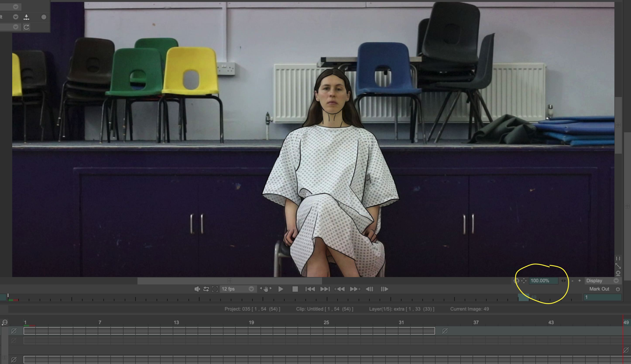Click the refresh circular arrow icon
Screen dimensions: 631x364
(x=26, y=27)
